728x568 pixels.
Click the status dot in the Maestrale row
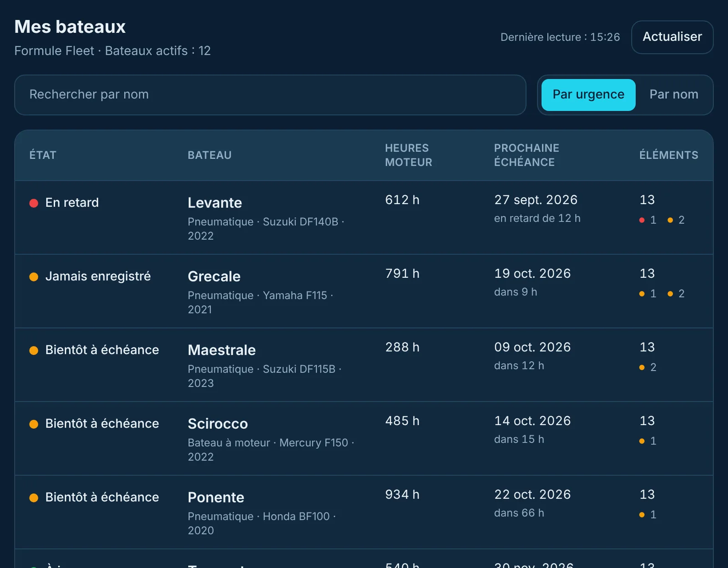point(34,350)
